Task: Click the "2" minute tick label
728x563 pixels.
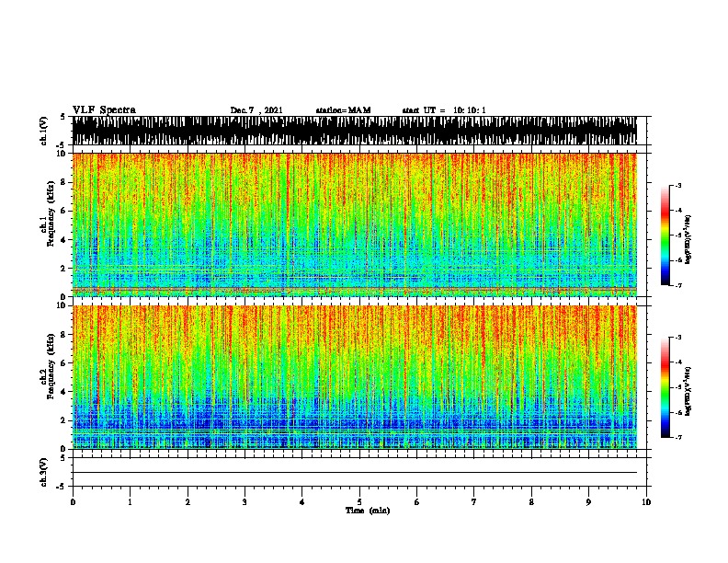Action: pos(188,502)
